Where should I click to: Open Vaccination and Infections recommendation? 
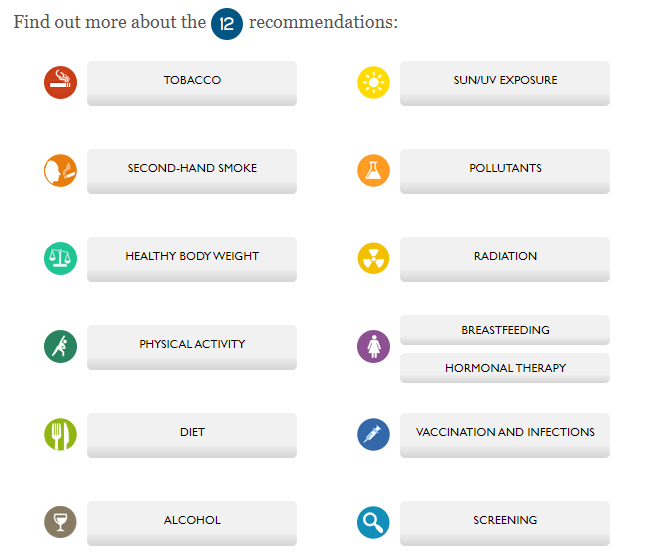click(505, 434)
